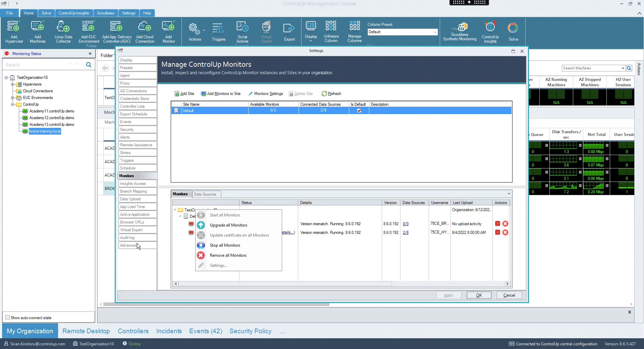The width and height of the screenshot is (644, 349).
Task: Toggle Is Default checkbox for Default site
Action: point(359,110)
